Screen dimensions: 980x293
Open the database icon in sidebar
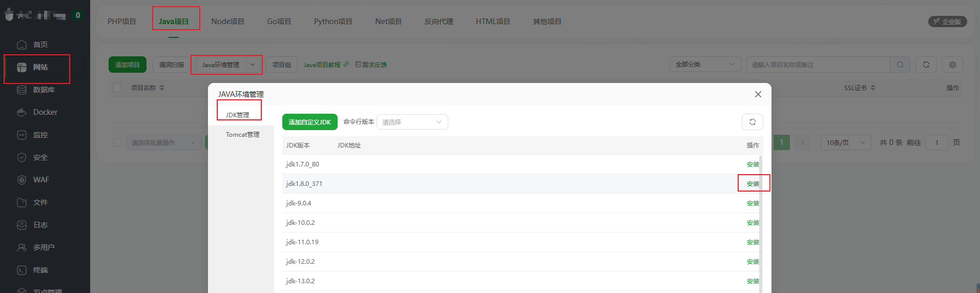tap(22, 90)
